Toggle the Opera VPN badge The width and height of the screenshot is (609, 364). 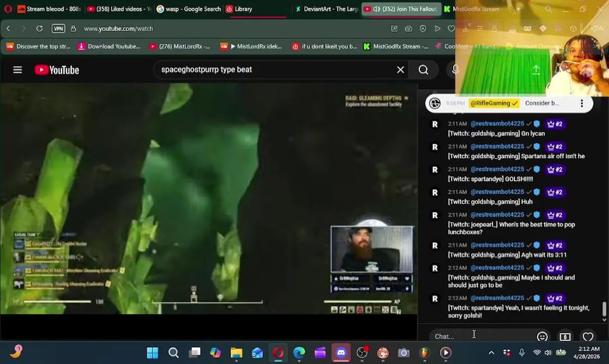58,29
